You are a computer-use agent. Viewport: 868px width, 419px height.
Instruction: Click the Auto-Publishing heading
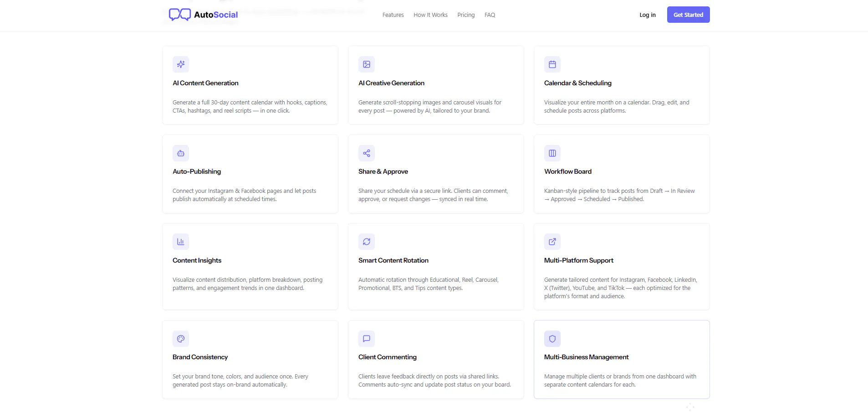(197, 171)
